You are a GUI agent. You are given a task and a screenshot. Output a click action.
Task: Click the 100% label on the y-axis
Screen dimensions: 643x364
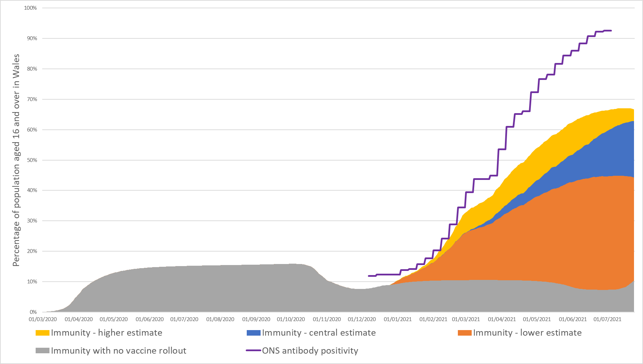(30, 8)
